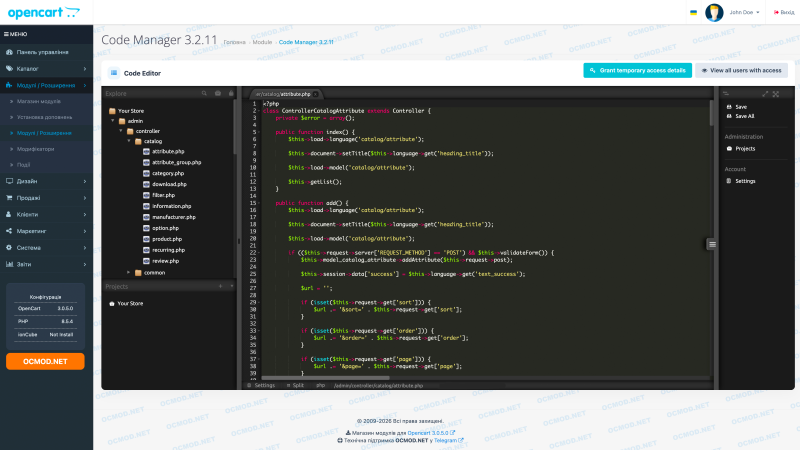Select the highlighted Модулі / Розширення submenu item
The height and width of the screenshot is (450, 800).
pos(44,133)
